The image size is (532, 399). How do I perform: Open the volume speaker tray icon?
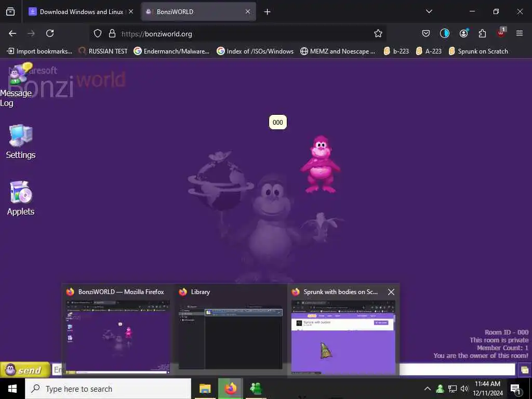click(x=464, y=389)
